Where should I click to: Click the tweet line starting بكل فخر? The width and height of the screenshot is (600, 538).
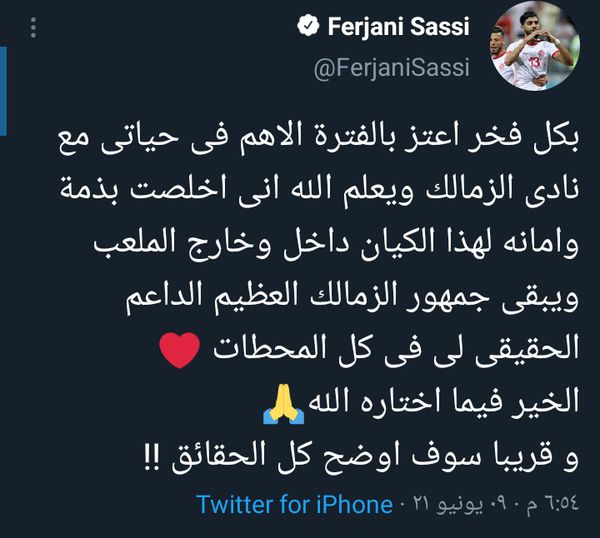point(318,137)
